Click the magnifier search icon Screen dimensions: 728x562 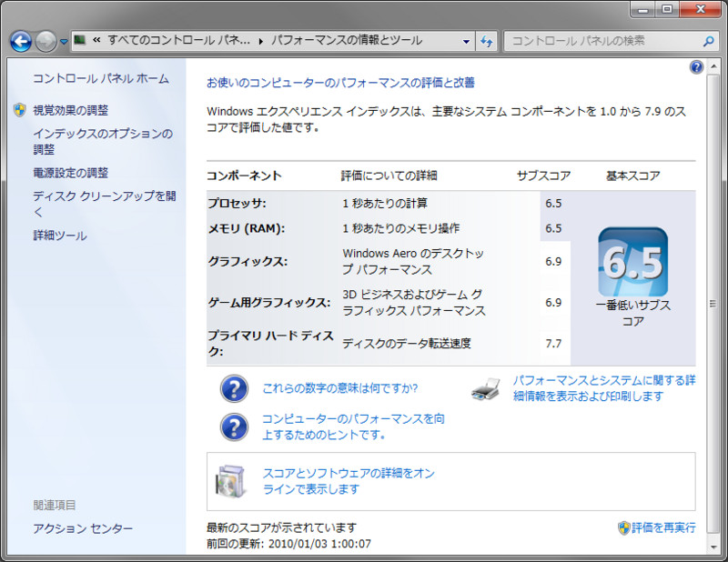tap(709, 41)
